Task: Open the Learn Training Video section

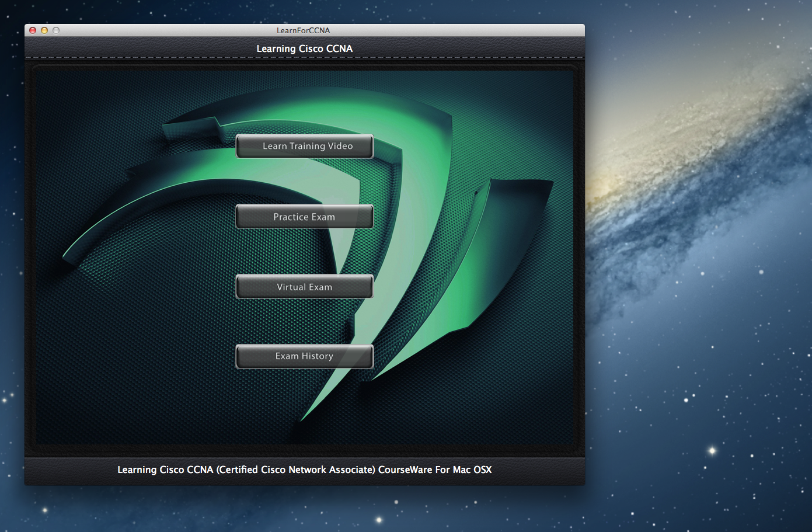Action: pos(304,146)
